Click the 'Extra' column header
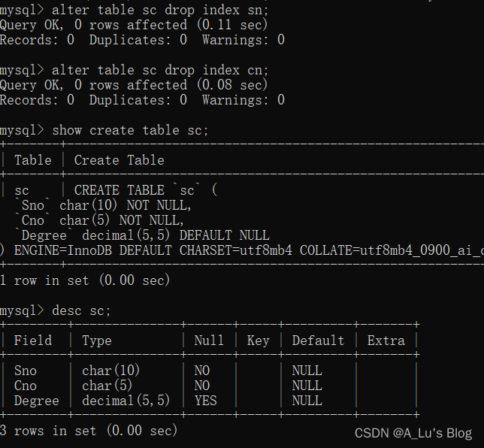 (x=386, y=341)
